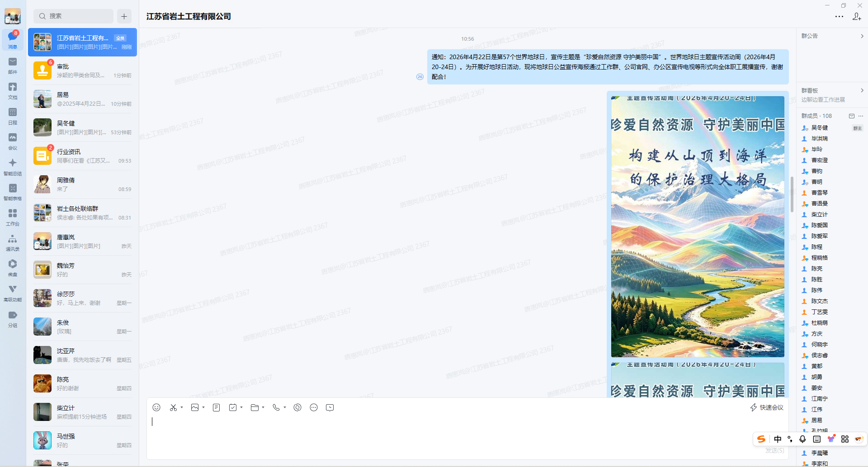The image size is (868, 467).
Task: Open 邮件 (Mail) in the left sidebar
Action: click(13, 65)
